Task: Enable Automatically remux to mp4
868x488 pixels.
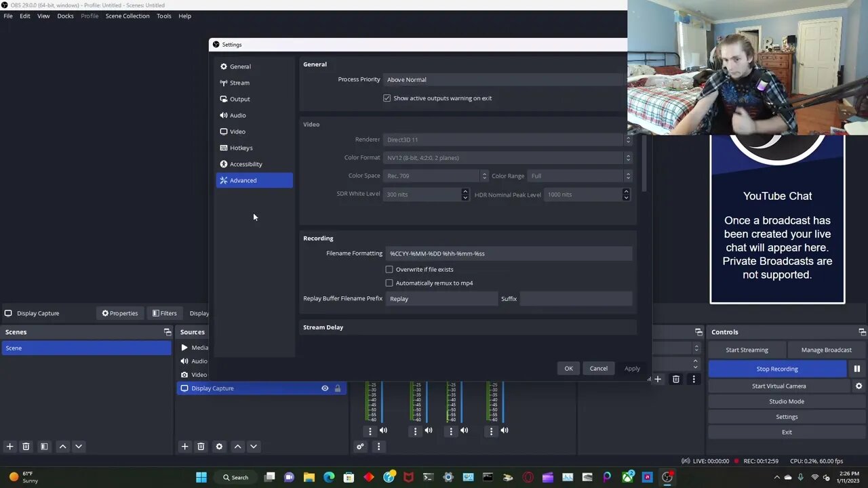Action: pyautogui.click(x=389, y=283)
